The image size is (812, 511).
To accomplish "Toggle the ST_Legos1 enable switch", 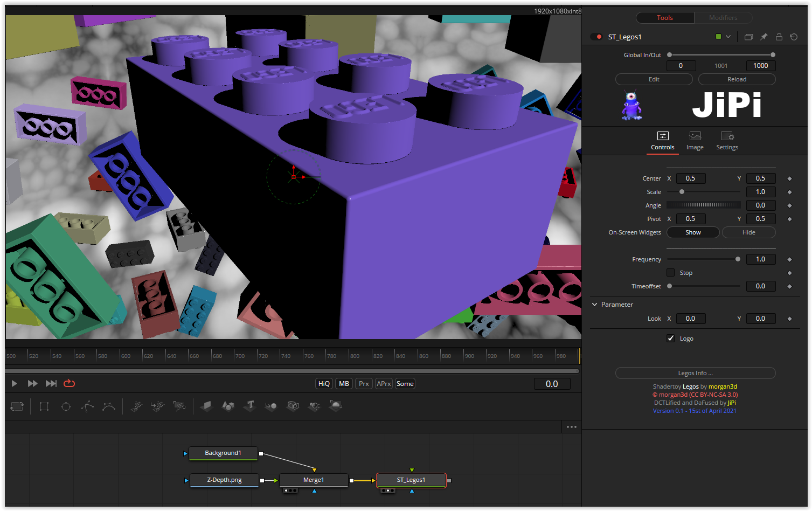I will coord(596,37).
